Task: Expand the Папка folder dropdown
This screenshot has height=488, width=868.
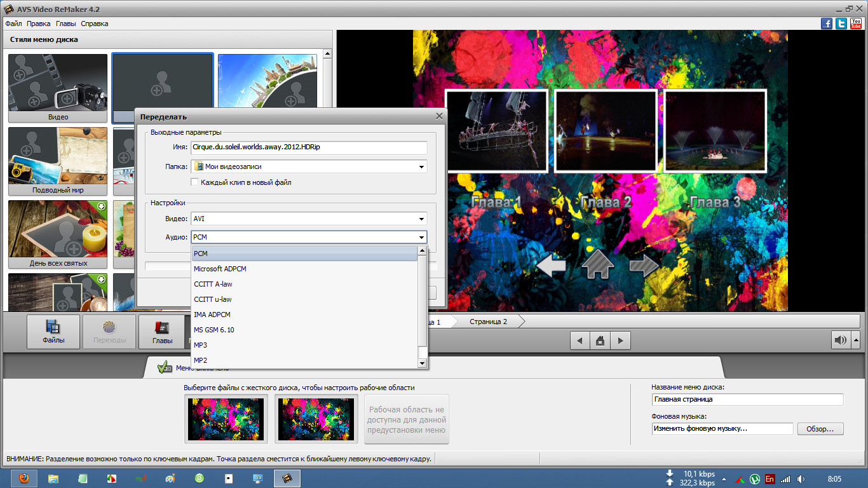Action: 421,167
